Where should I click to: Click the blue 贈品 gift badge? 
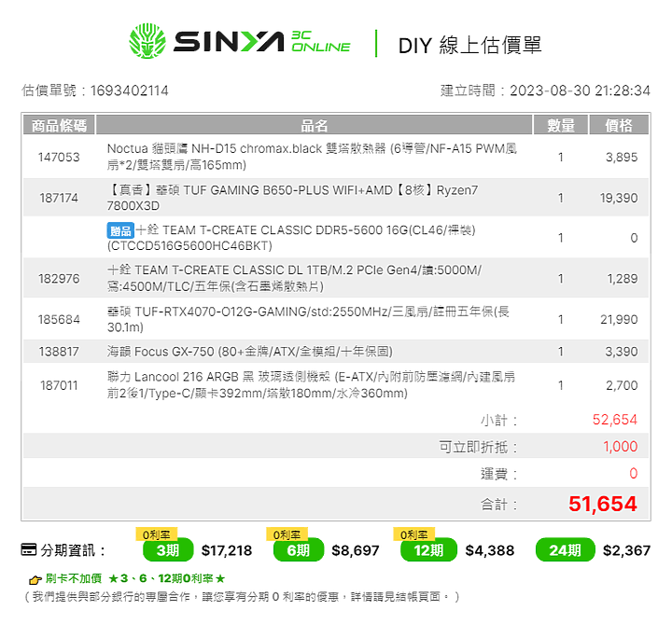tap(120, 230)
